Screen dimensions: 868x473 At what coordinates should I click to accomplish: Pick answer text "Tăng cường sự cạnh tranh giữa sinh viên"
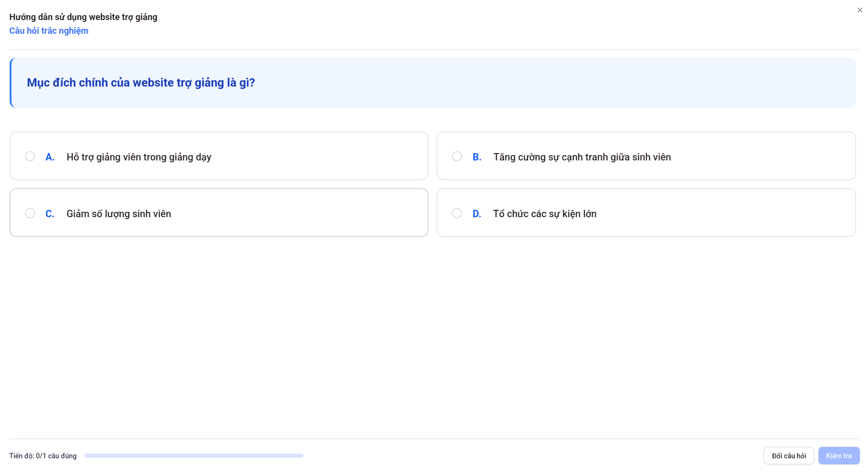(582, 157)
